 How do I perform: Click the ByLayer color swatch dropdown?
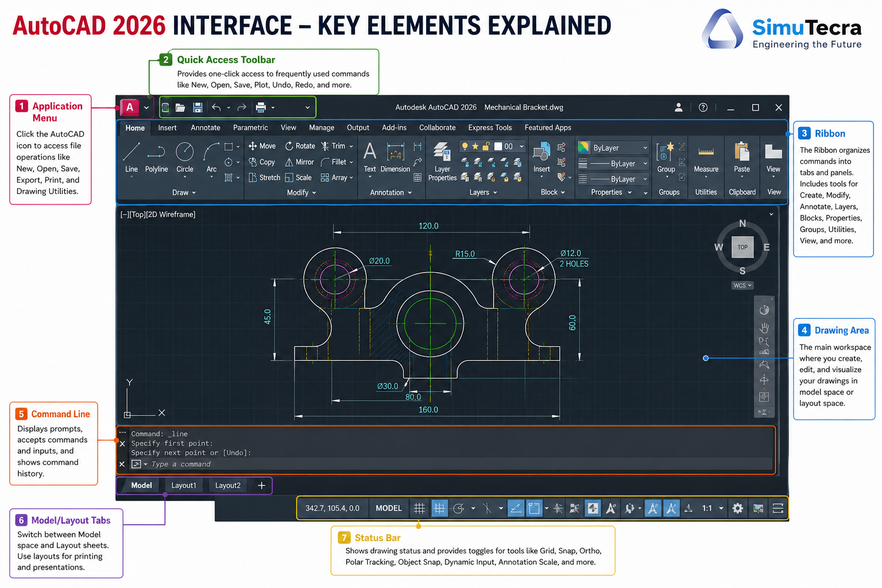coord(613,148)
